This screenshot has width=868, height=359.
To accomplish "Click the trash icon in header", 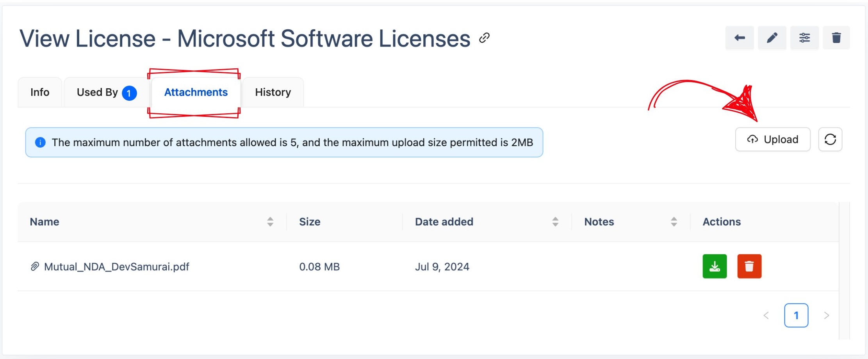I will 836,38.
